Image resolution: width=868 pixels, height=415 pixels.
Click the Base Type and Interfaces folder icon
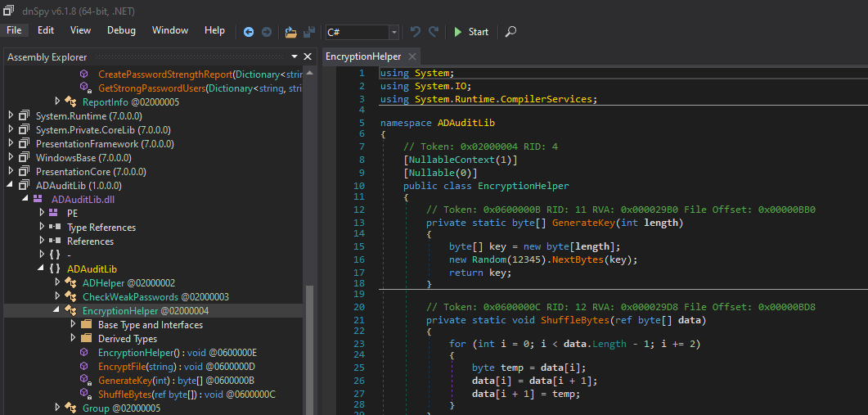(86, 324)
